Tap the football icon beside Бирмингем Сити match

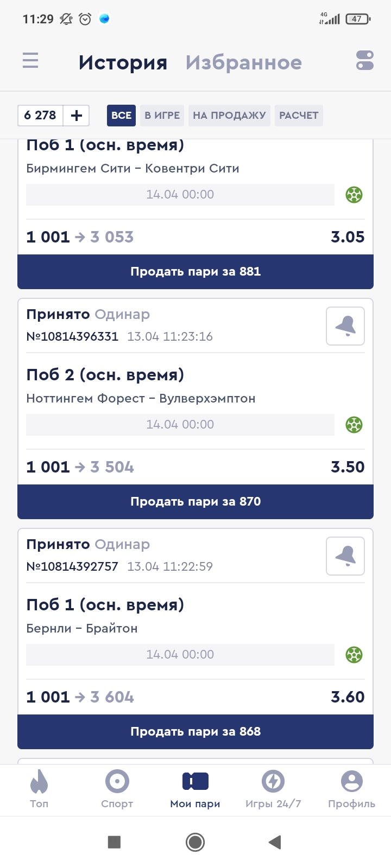pyautogui.click(x=354, y=195)
